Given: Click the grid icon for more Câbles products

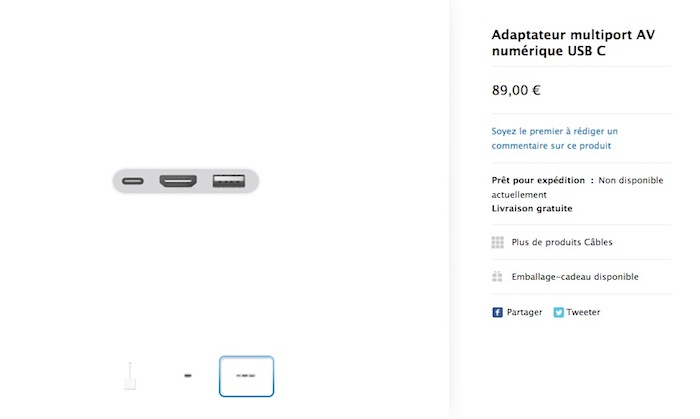Looking at the screenshot, I should point(497,242).
